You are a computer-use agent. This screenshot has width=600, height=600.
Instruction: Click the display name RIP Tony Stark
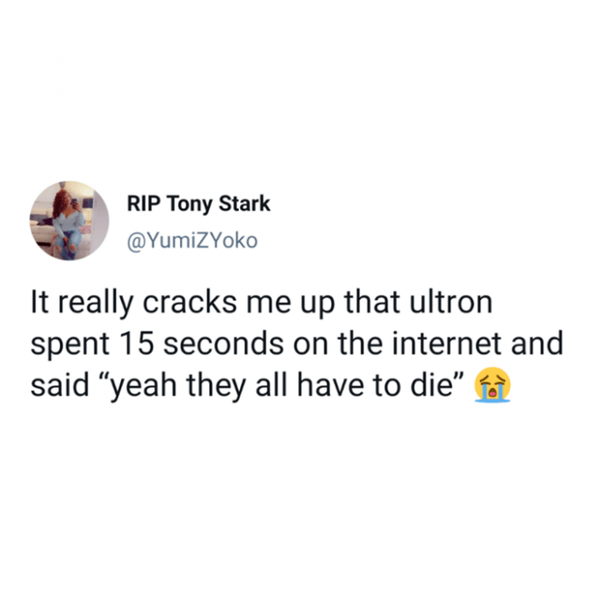tap(199, 204)
